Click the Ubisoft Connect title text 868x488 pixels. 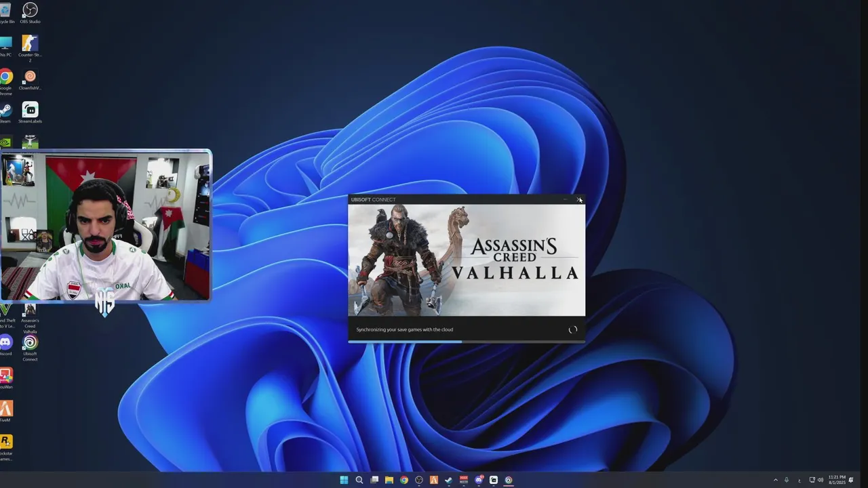(x=373, y=199)
